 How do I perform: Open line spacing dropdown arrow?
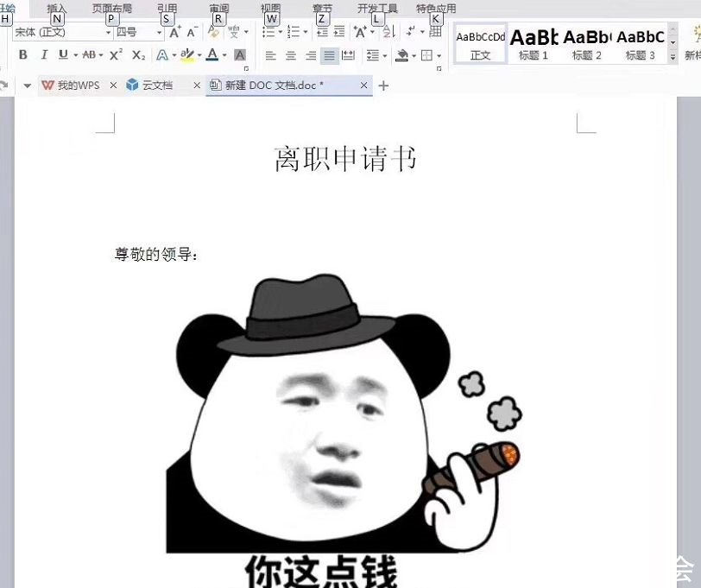(x=385, y=56)
